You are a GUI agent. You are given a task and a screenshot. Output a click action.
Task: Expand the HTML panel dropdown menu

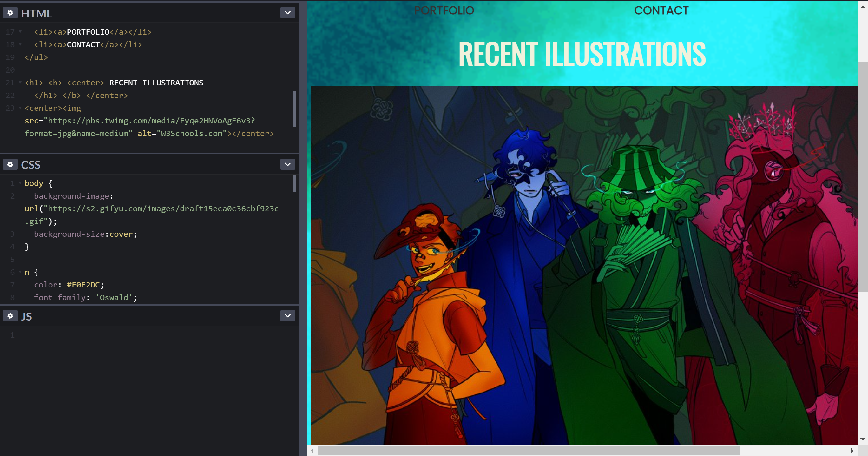[287, 13]
